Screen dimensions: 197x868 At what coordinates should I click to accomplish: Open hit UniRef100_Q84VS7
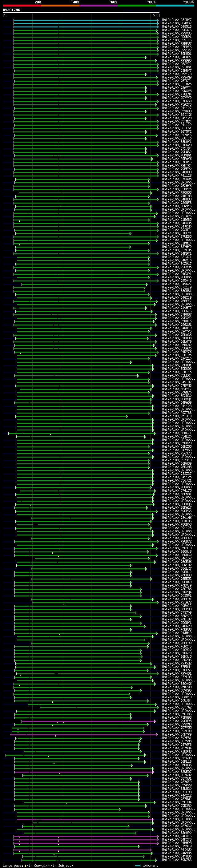click(x=177, y=23)
